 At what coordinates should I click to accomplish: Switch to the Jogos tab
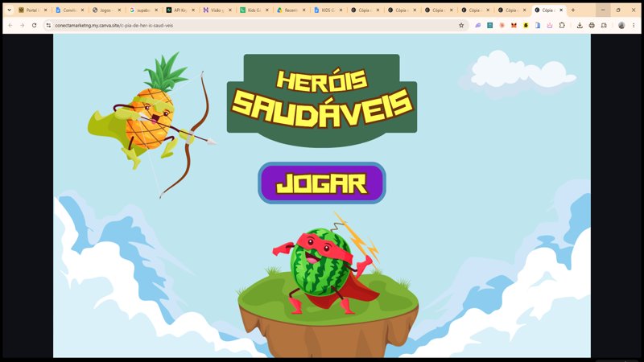(x=107, y=10)
